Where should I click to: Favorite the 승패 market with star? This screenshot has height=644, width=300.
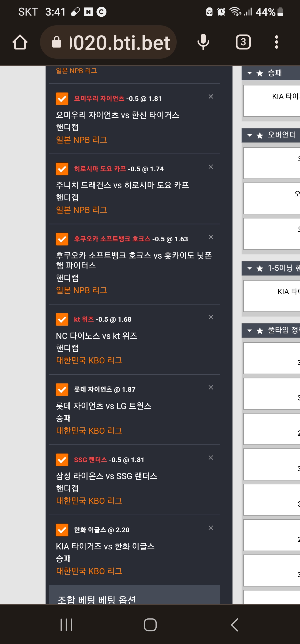pos(260,73)
